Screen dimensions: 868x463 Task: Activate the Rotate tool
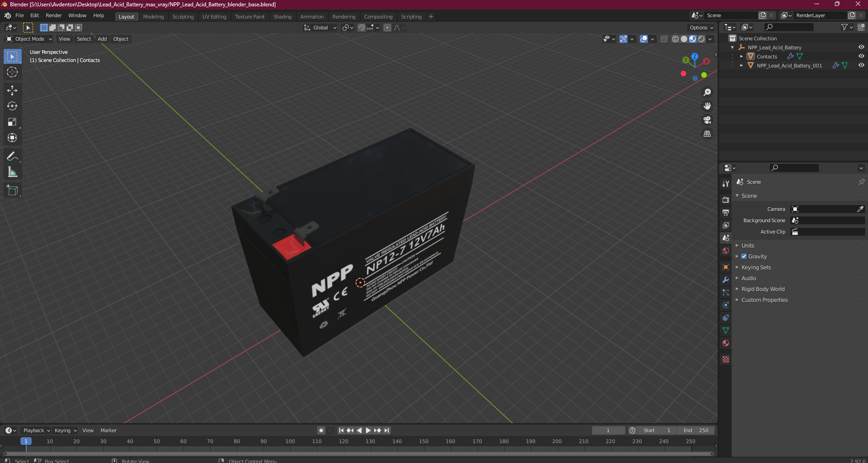click(x=12, y=106)
